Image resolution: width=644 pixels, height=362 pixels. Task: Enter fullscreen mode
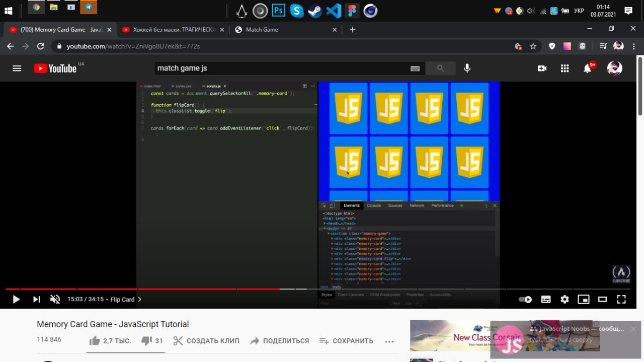click(x=621, y=299)
